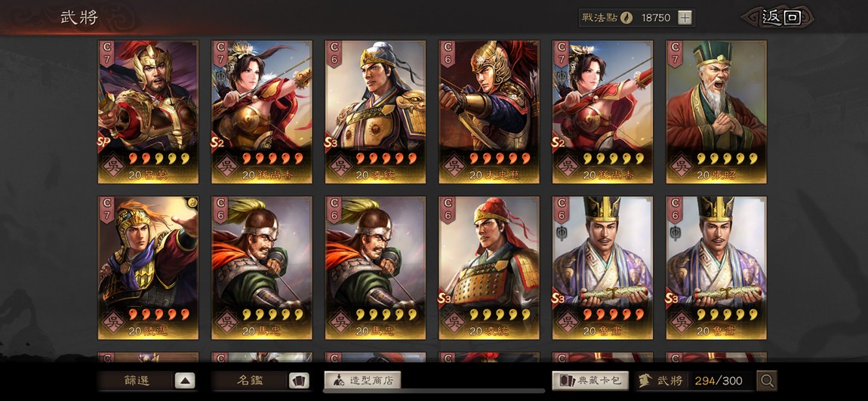Click the horizontal scrollbar at the bottom
Image resolution: width=868 pixels, height=401 pixels.
click(x=433, y=391)
